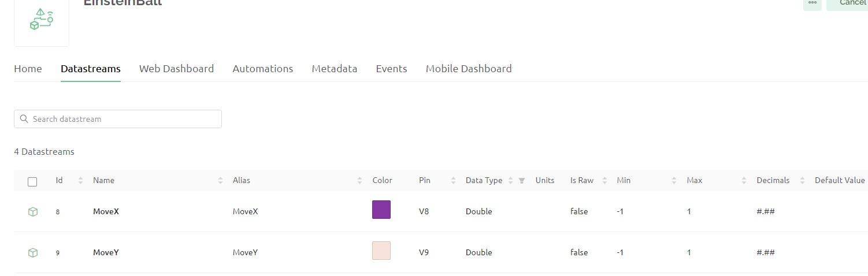868x276 pixels.
Task: Focus the Search datastream input field
Action: [x=124, y=119]
